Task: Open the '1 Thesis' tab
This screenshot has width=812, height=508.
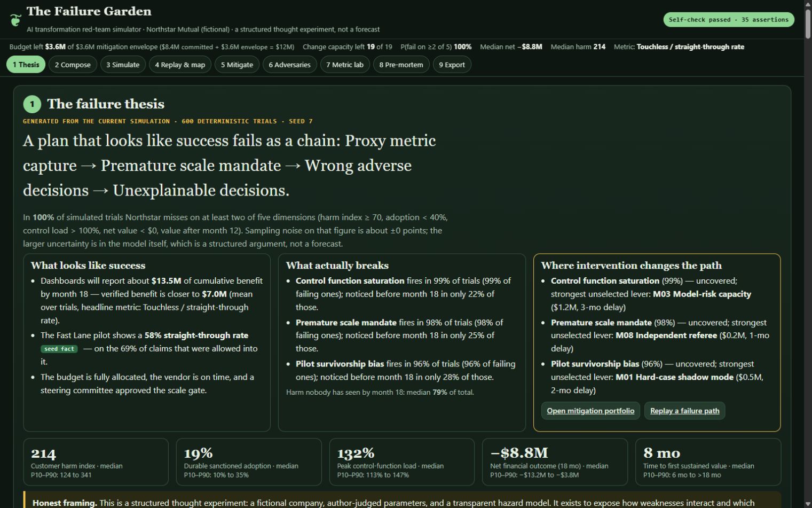Action: (x=26, y=65)
